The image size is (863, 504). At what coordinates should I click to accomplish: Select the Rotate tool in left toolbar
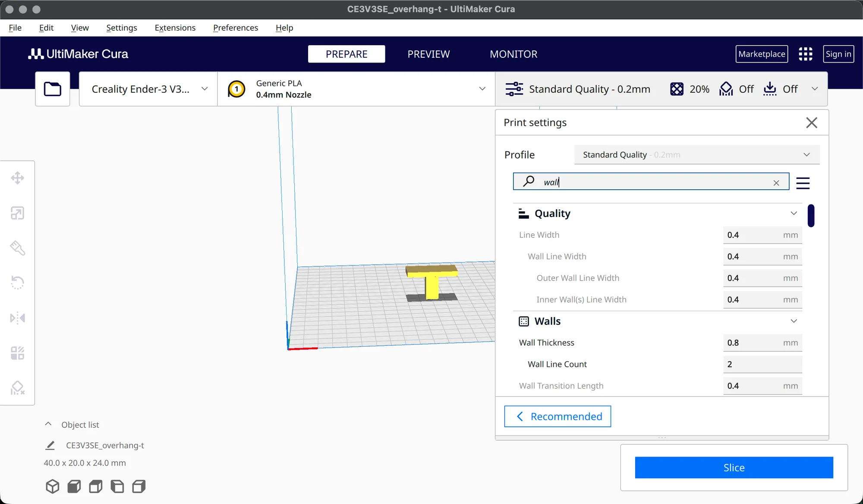(x=17, y=283)
